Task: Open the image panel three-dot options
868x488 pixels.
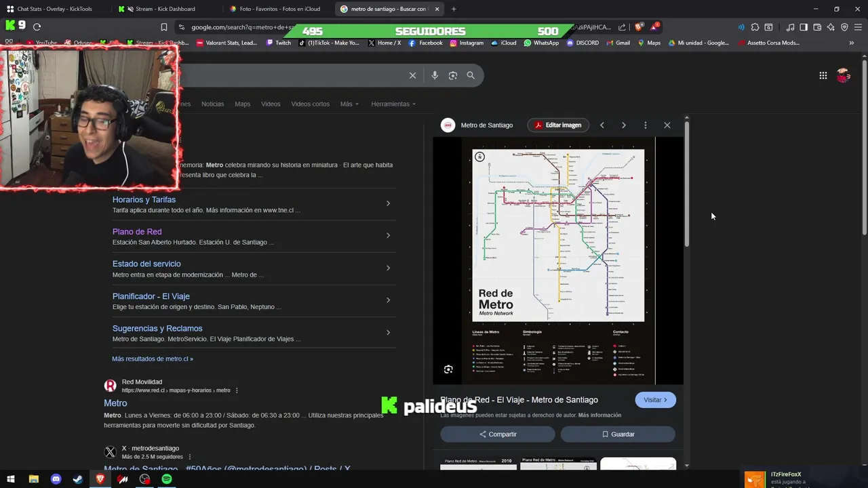Action: [x=646, y=125]
